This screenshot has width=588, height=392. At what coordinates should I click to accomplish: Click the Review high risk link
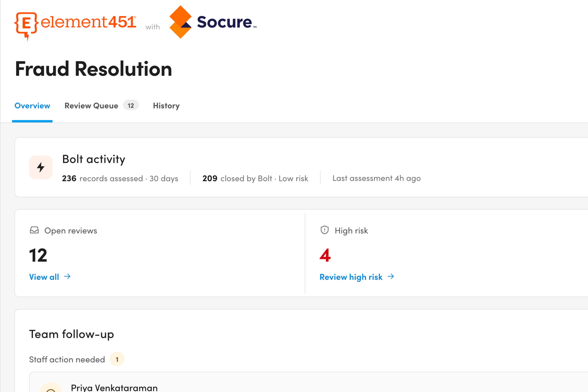[x=351, y=277]
